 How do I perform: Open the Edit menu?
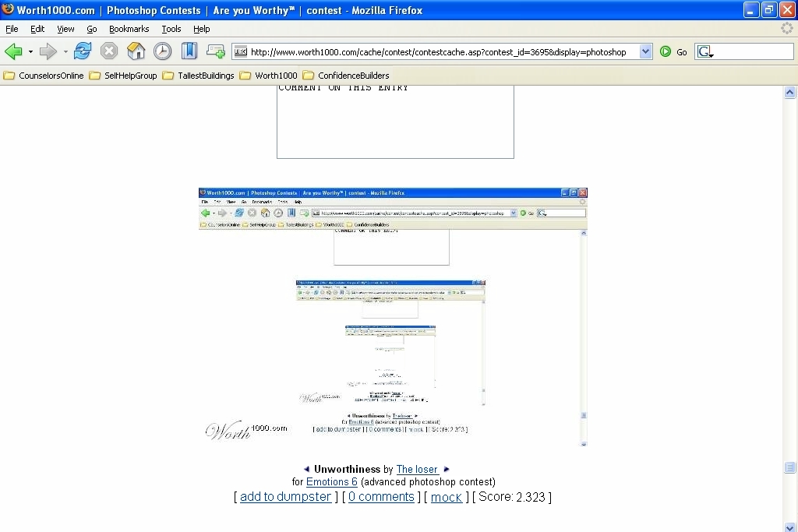pos(37,29)
